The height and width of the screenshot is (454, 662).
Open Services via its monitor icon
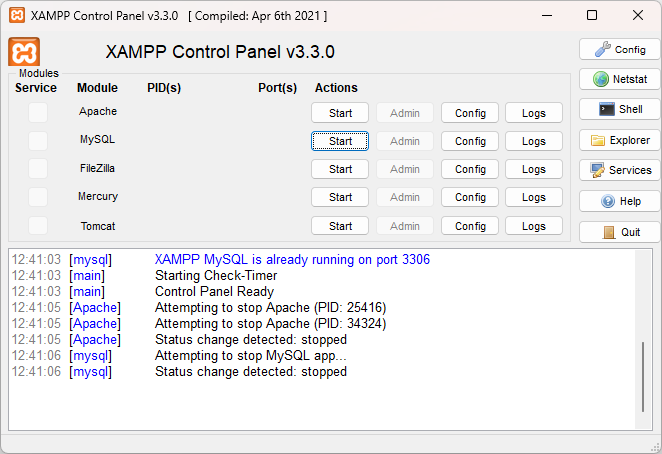coord(597,170)
